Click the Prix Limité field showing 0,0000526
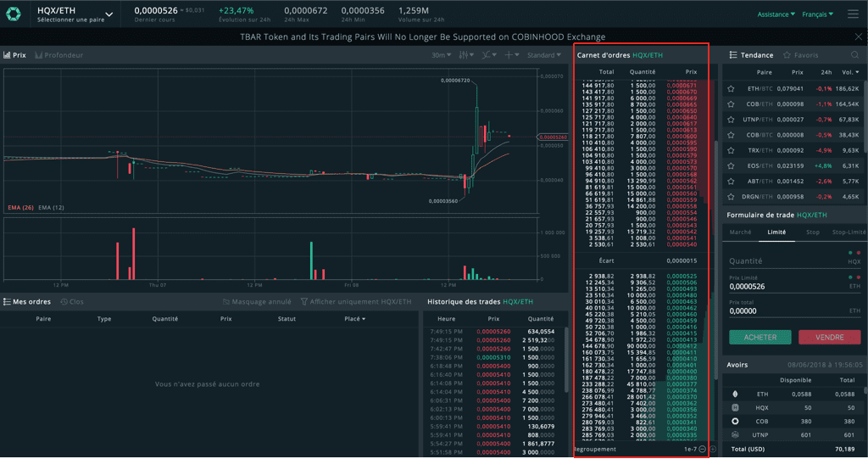 point(794,287)
